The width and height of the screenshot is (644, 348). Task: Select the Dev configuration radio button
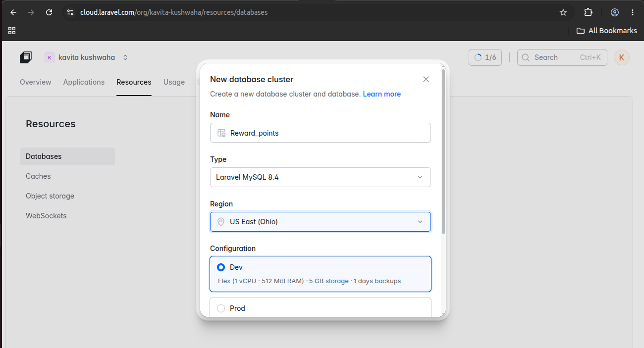point(221,267)
